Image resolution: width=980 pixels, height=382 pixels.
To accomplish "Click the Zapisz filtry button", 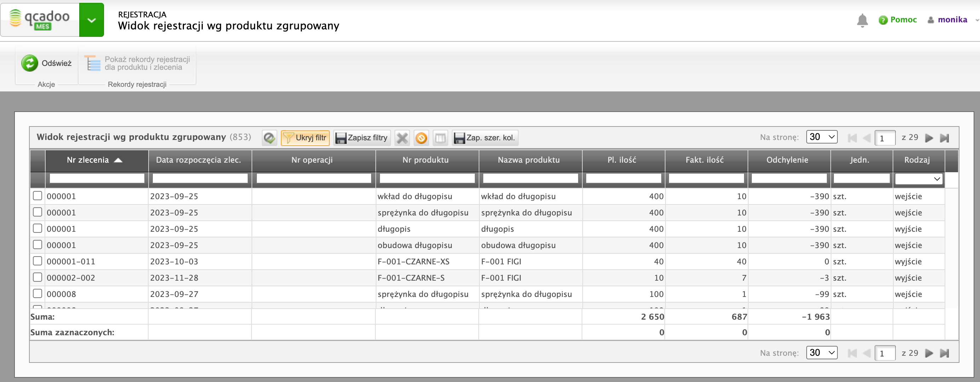I will [x=362, y=137].
